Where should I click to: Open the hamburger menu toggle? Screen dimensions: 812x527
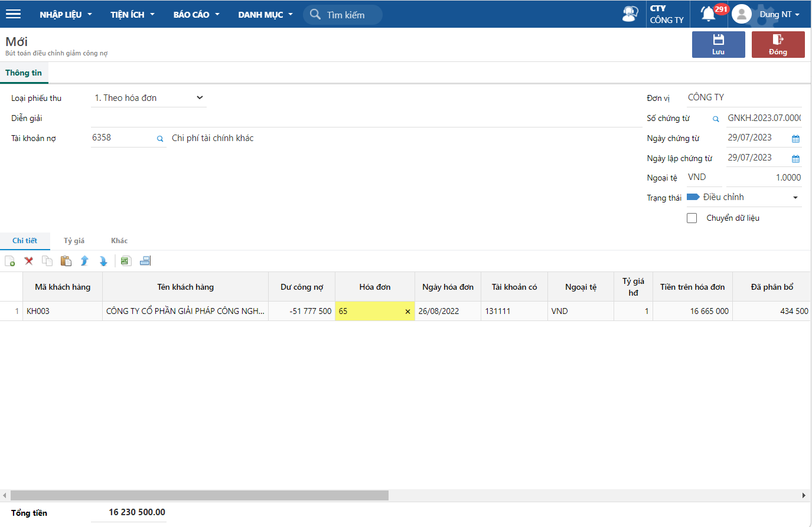click(x=13, y=14)
